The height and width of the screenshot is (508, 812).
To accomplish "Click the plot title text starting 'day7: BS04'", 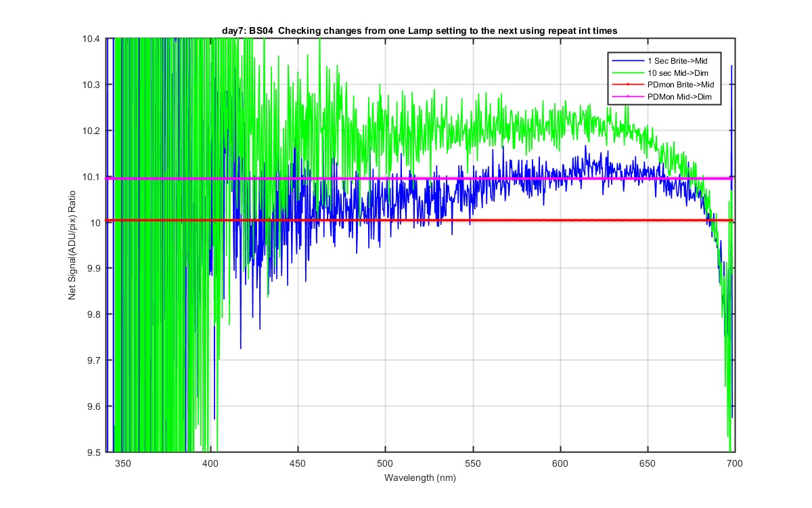I will click(420, 31).
